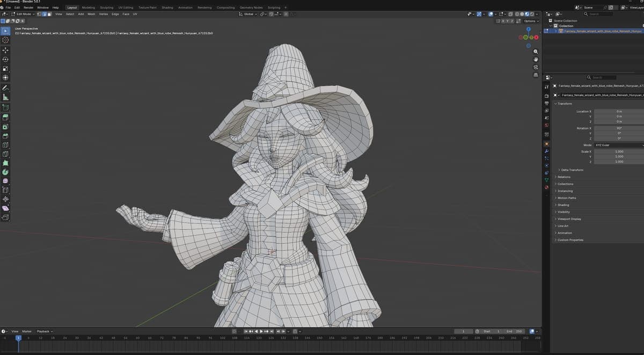Open the Material properties tab icon
Screen dimensions: 644x355
click(546, 187)
